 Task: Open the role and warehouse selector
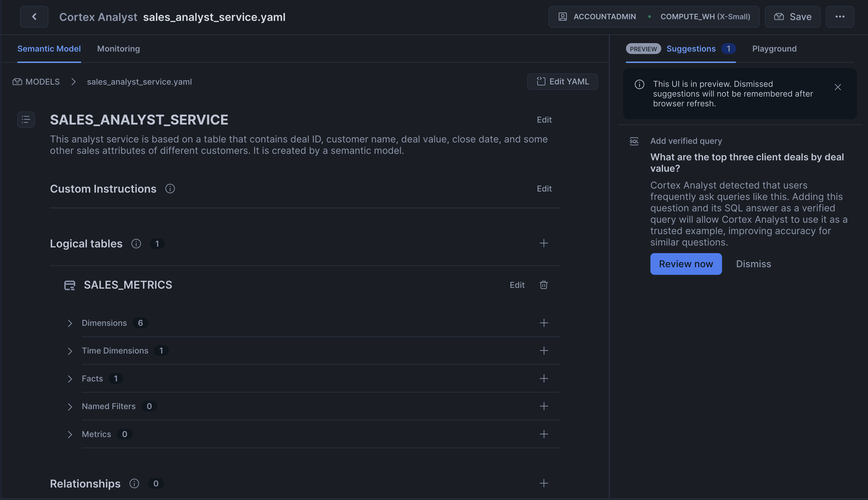pyautogui.click(x=653, y=17)
